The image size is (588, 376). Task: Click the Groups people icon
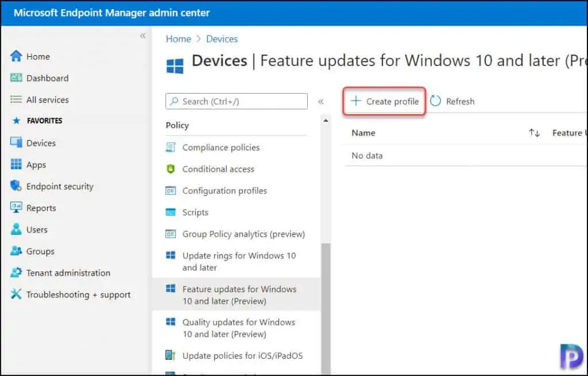(16, 251)
